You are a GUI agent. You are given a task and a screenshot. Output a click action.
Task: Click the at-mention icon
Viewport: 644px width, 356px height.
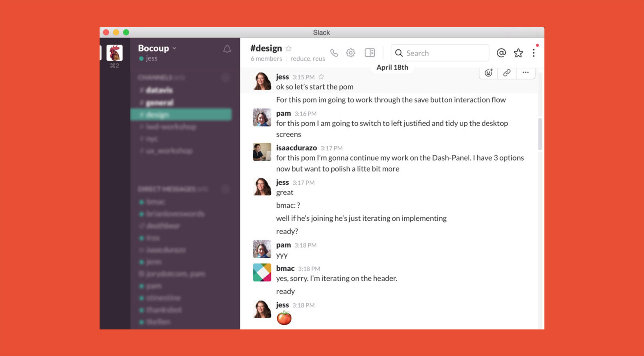(x=501, y=53)
